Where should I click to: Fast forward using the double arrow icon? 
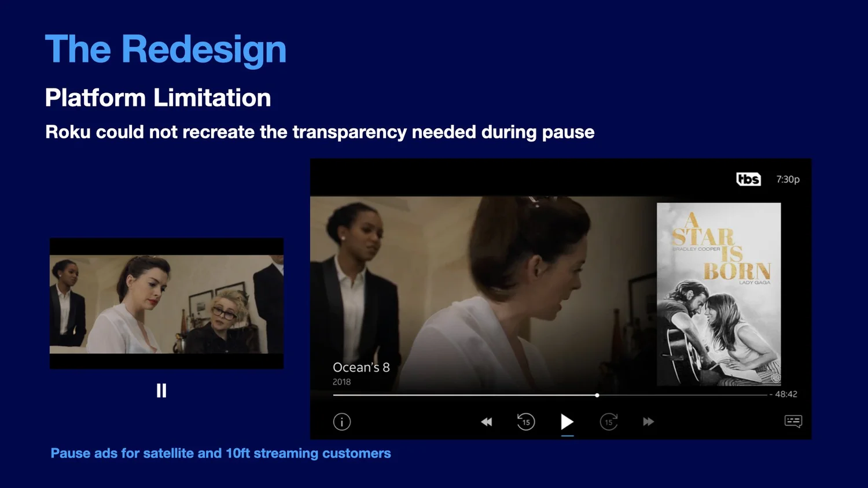coord(649,422)
